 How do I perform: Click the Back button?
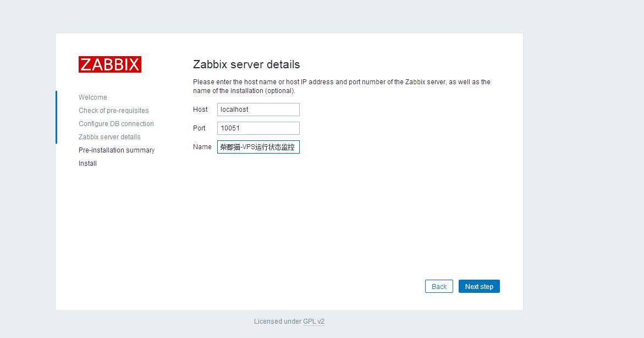click(x=439, y=287)
